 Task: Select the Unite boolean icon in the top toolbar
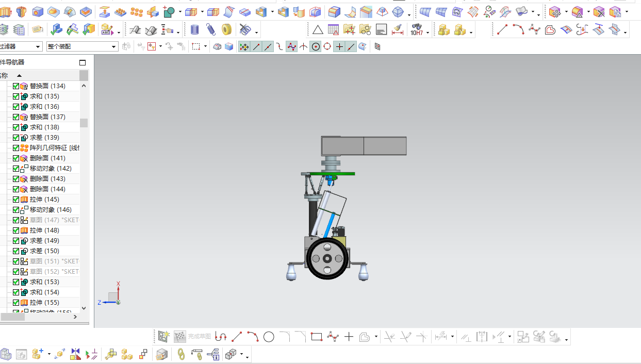[169, 11]
